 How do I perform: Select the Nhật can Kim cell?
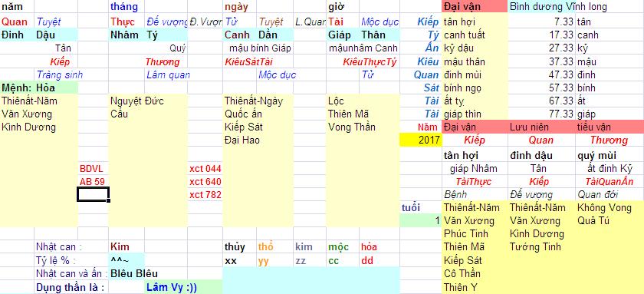point(127,247)
